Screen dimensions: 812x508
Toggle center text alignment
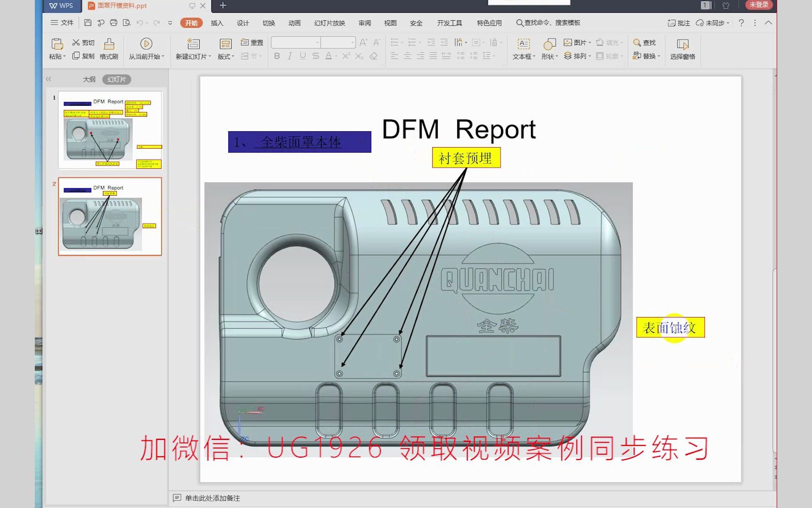point(407,56)
